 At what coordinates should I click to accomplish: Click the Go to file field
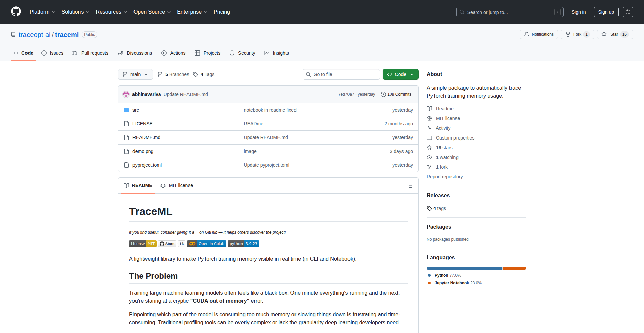pyautogui.click(x=341, y=74)
